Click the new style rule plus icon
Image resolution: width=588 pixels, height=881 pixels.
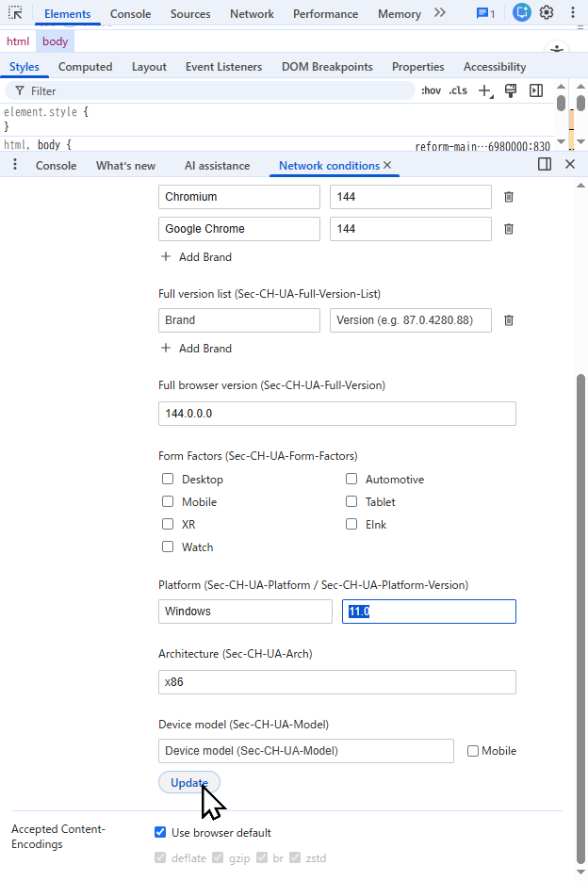(x=484, y=91)
